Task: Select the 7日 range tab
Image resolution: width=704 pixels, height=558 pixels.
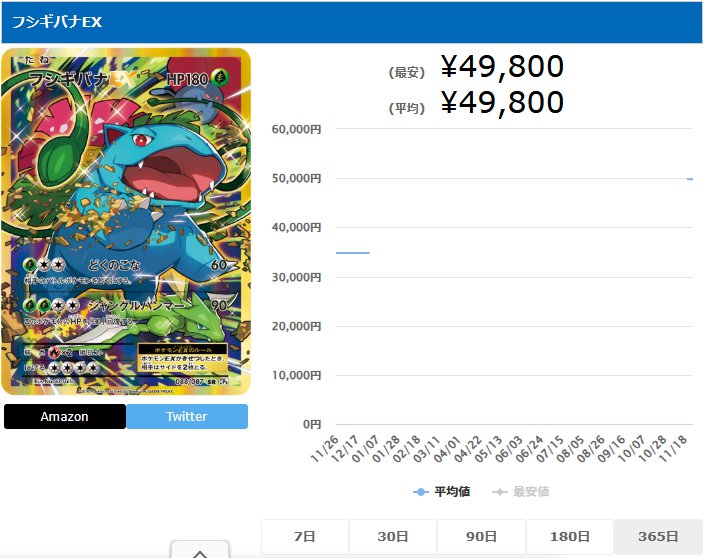Action: (x=305, y=536)
